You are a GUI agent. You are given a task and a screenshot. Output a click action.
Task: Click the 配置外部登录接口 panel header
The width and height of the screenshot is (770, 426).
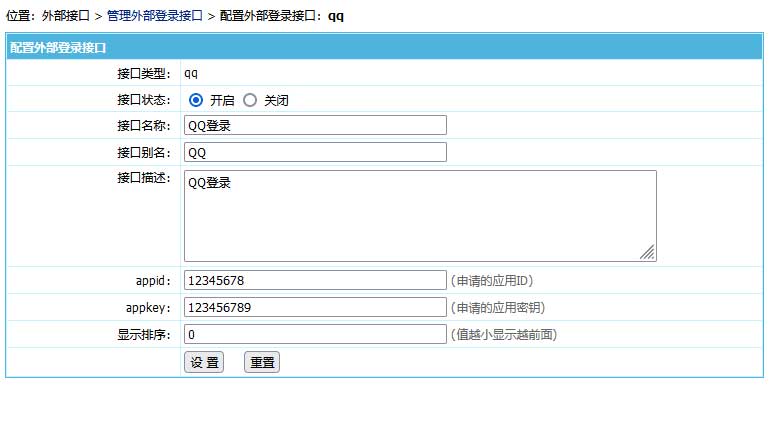58,48
